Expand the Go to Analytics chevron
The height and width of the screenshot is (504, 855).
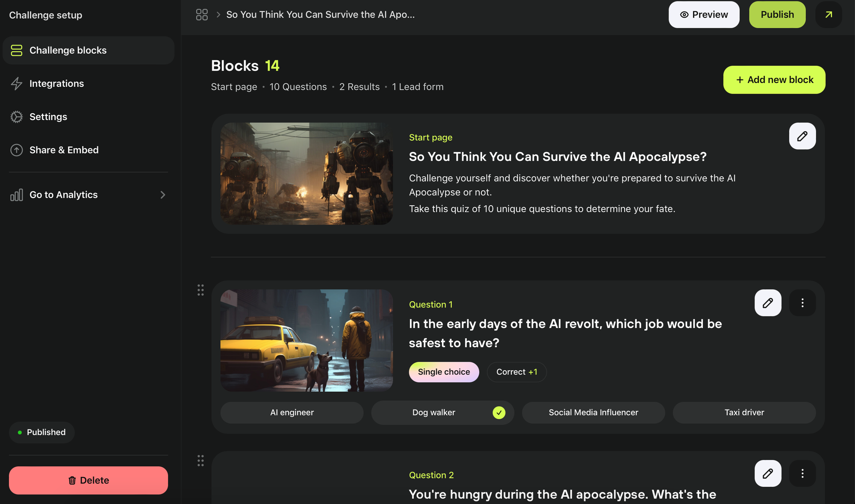point(162,195)
